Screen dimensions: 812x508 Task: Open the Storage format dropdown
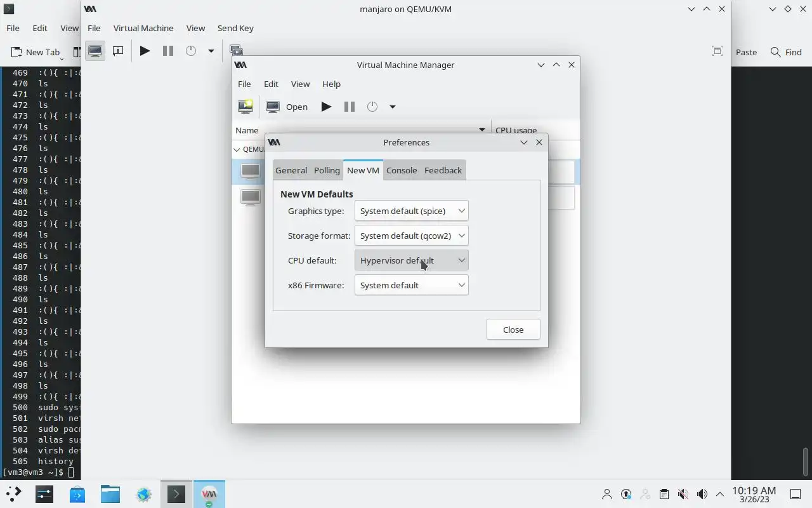411,236
